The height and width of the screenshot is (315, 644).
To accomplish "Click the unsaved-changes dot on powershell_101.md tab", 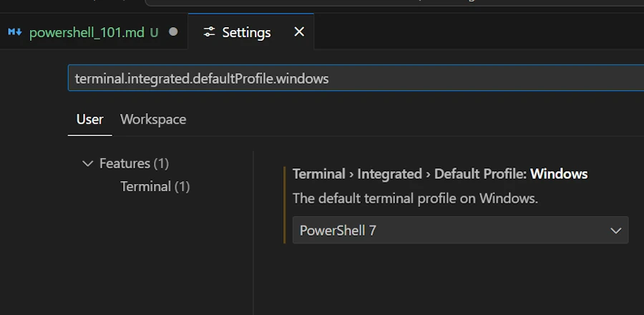I will pos(173,32).
